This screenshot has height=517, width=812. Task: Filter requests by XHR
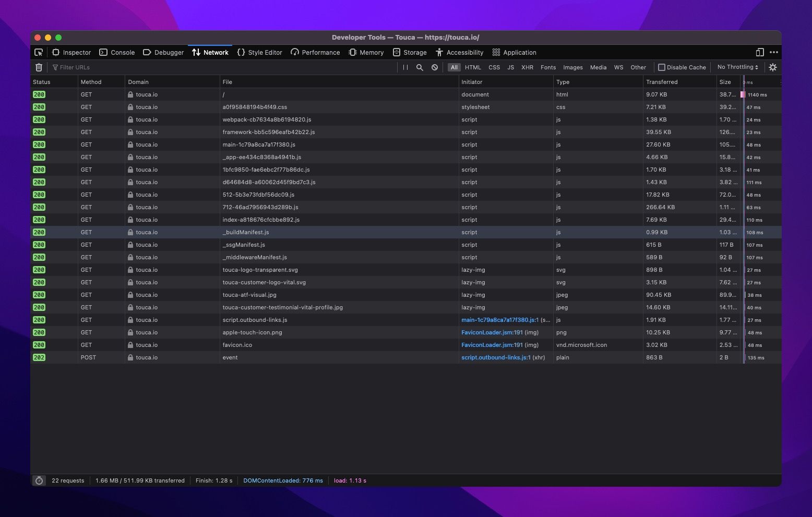point(527,67)
